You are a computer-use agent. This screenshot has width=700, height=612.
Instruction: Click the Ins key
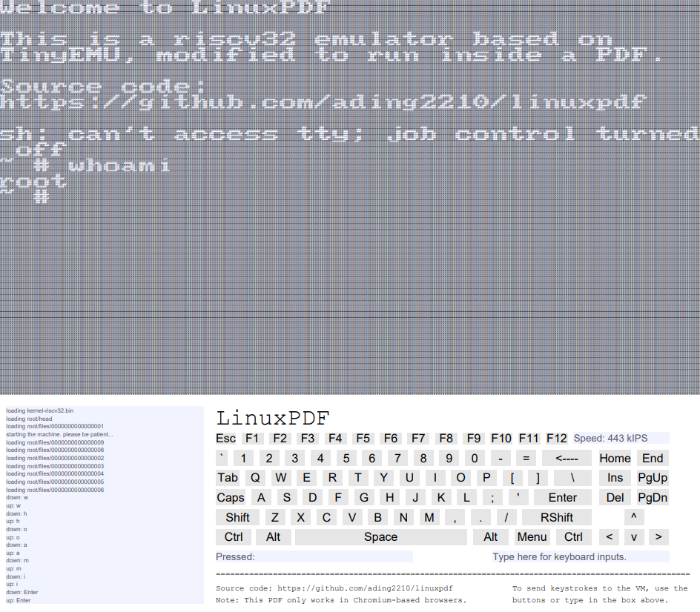point(615,478)
